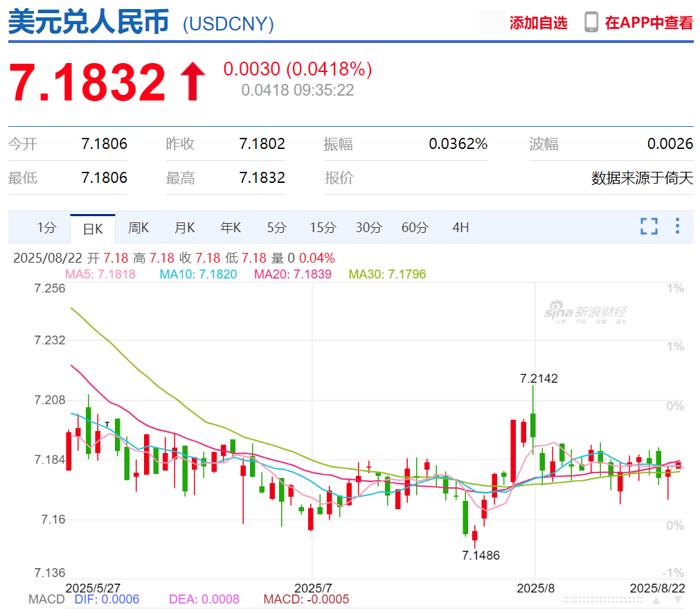This screenshot has width=700, height=609.
Task: Click the red up arrow beside 7.1832
Action: (192, 82)
